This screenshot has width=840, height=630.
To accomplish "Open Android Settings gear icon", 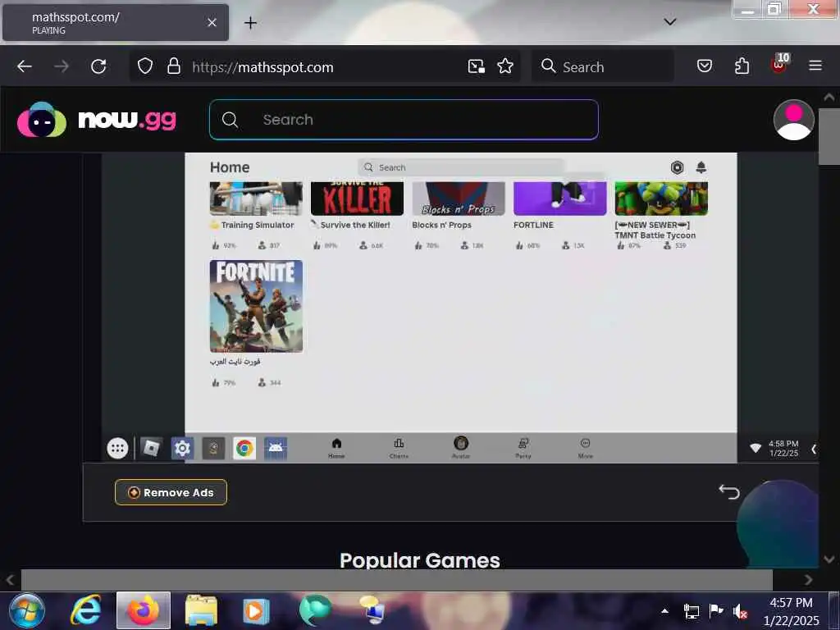I will click(182, 448).
